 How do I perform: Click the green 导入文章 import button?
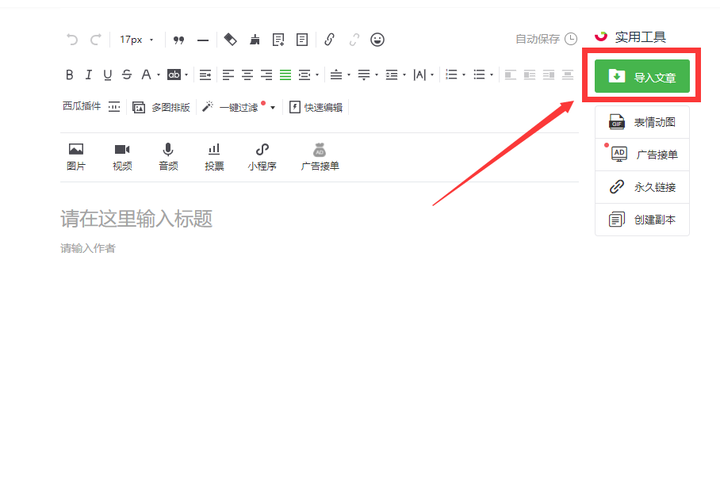tap(642, 76)
